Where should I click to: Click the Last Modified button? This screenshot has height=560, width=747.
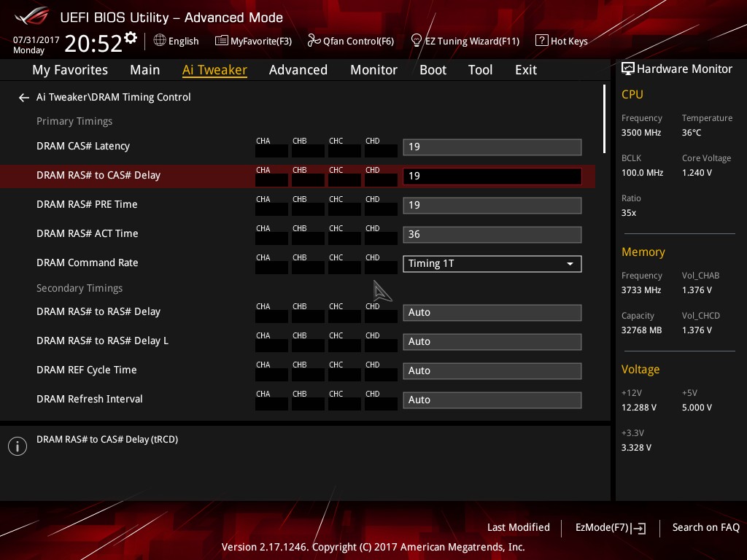coord(518,527)
